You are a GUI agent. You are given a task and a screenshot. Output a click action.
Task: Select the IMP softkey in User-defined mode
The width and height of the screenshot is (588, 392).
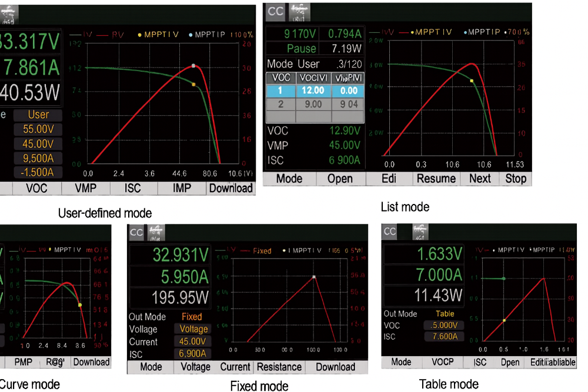point(182,188)
